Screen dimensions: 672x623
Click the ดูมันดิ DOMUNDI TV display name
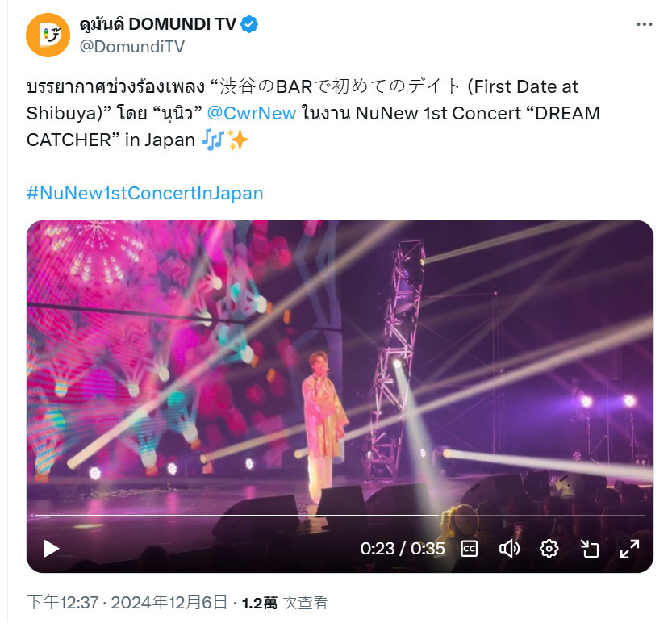point(158,24)
